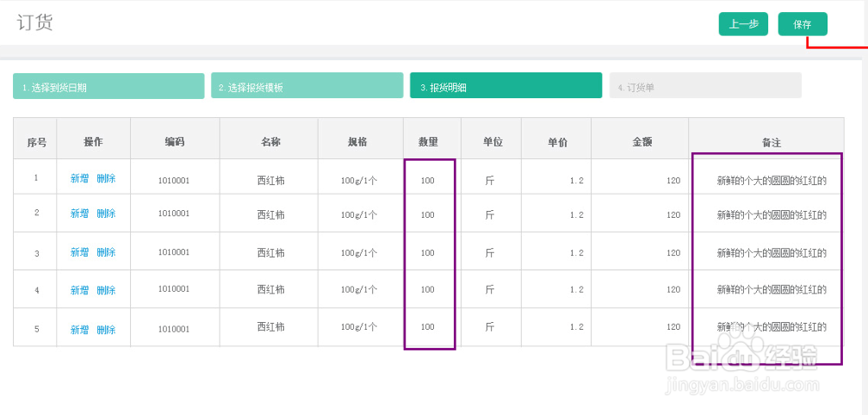This screenshot has height=415, width=868.
Task: Select the 3. 报货明细 step tab
Action: 505,87
